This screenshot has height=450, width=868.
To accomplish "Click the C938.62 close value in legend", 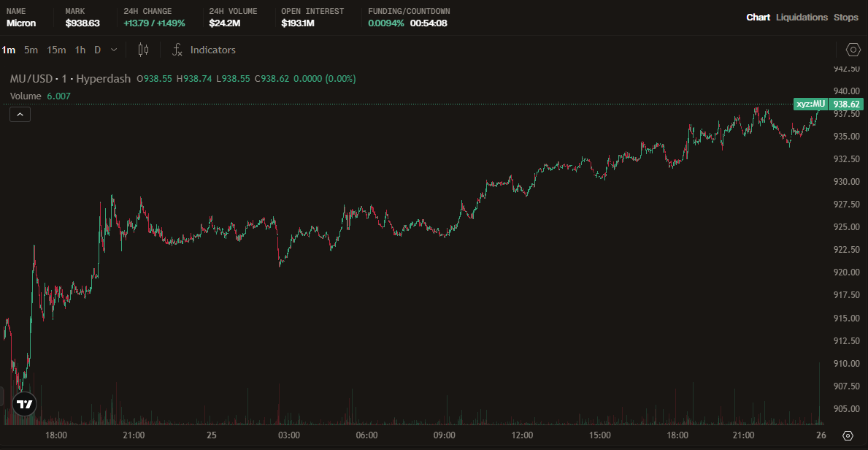I will pos(272,79).
